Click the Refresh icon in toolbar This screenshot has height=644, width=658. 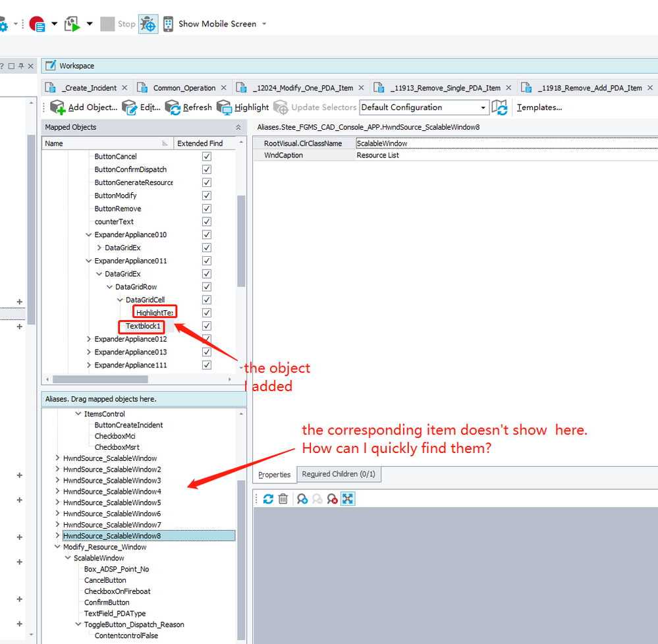(173, 107)
